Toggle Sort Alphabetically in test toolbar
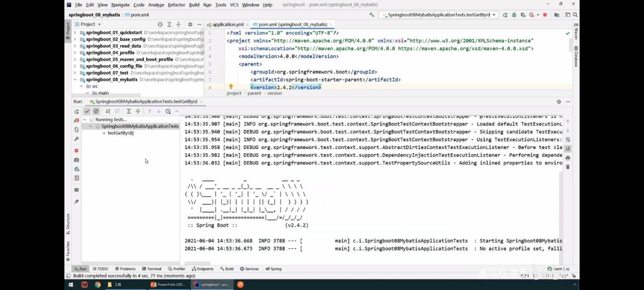 (108, 111)
